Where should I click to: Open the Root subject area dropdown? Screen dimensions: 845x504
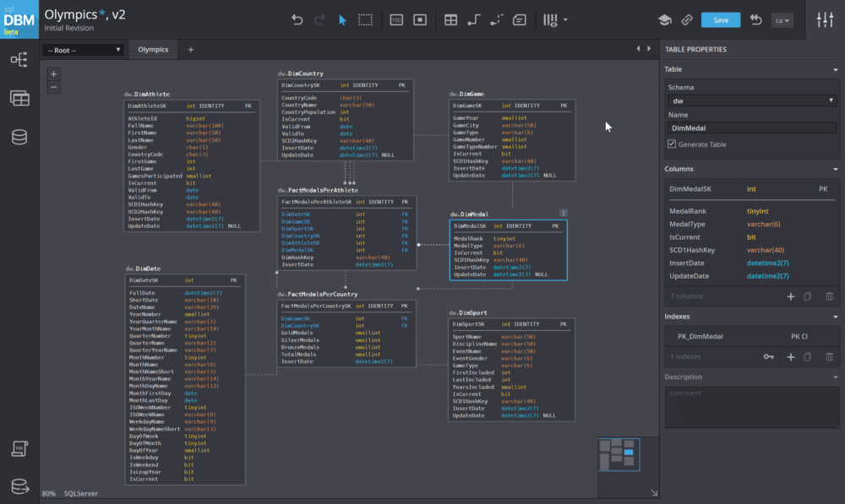pos(84,50)
